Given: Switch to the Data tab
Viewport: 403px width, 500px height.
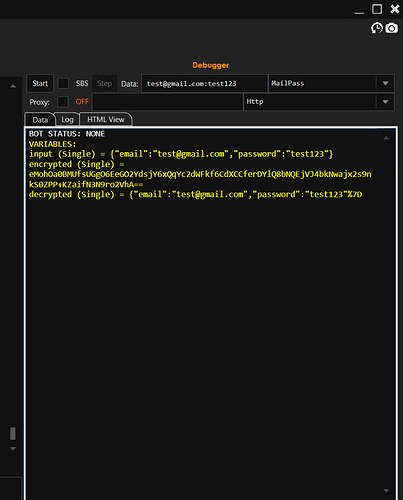Looking at the screenshot, I should [40, 120].
